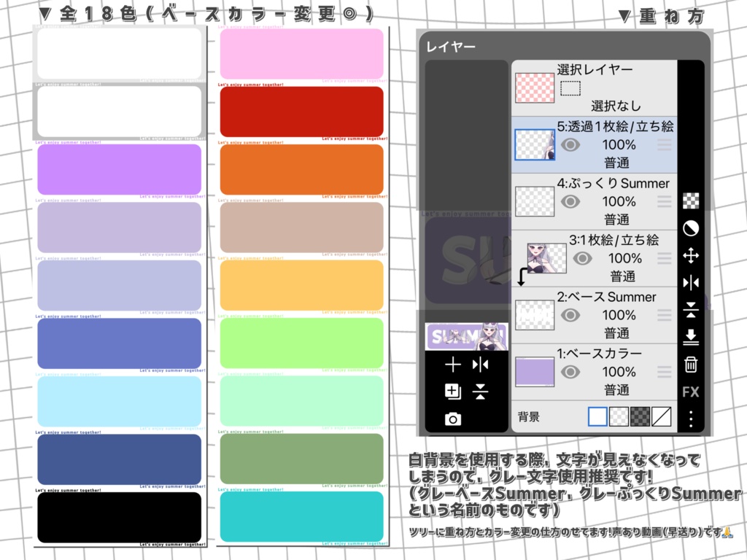Tap reorder handle on layer 4 ぷっくりSummer
The width and height of the screenshot is (747, 560).
click(x=665, y=201)
